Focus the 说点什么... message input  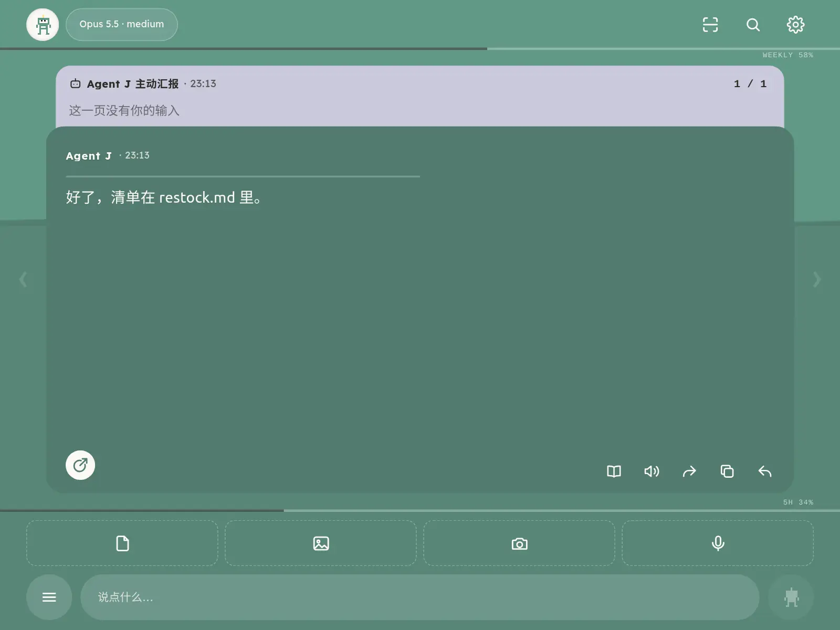tap(420, 597)
